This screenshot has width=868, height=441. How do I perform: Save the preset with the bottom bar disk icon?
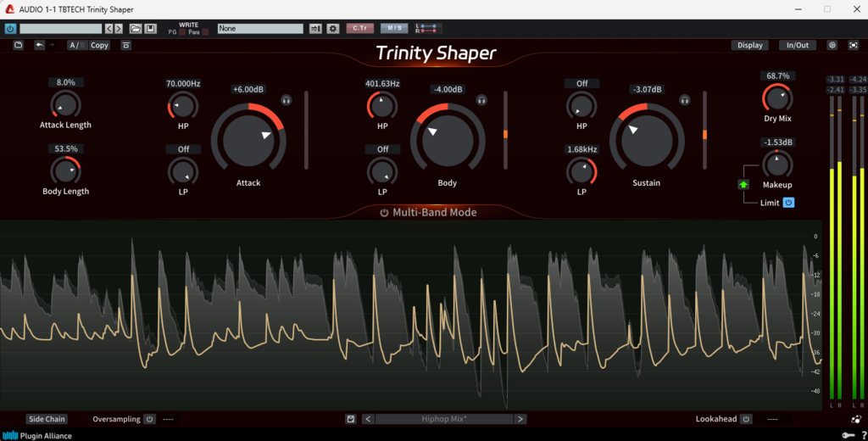point(350,419)
